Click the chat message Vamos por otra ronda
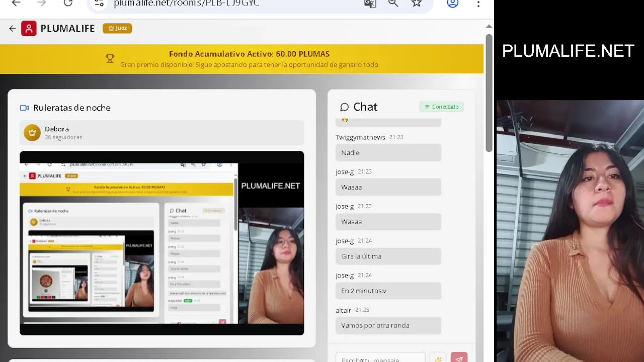The image size is (644, 362). click(x=388, y=325)
